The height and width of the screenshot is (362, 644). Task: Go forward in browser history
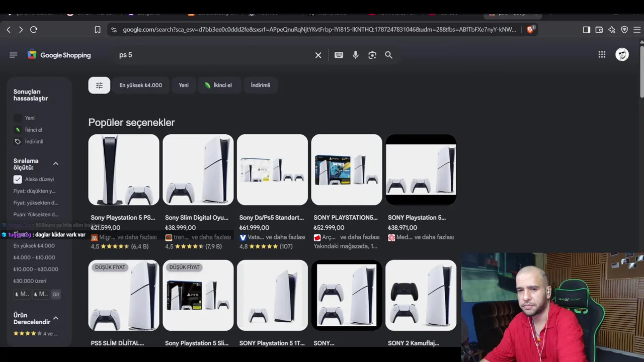click(x=21, y=30)
